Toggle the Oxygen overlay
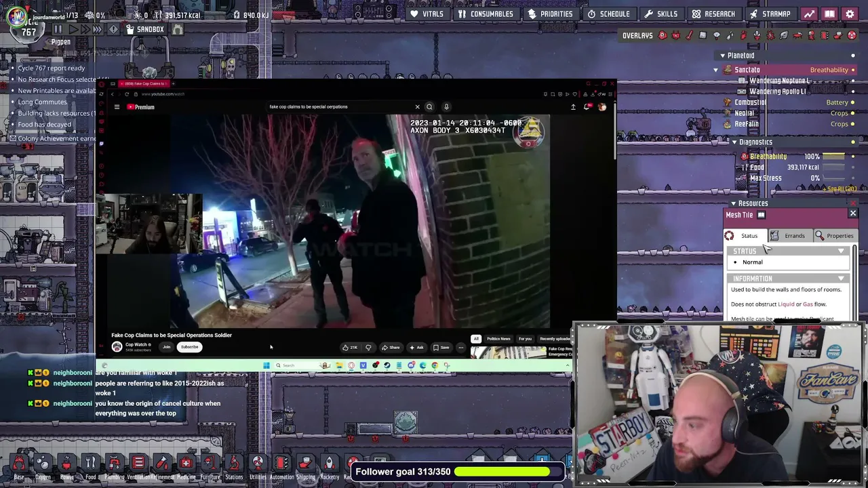The height and width of the screenshot is (488, 868). [x=663, y=35]
